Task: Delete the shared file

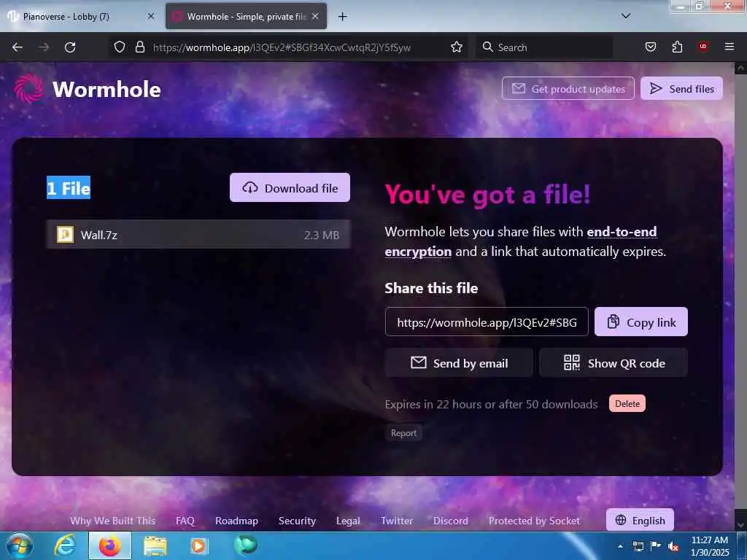Action: click(x=627, y=403)
